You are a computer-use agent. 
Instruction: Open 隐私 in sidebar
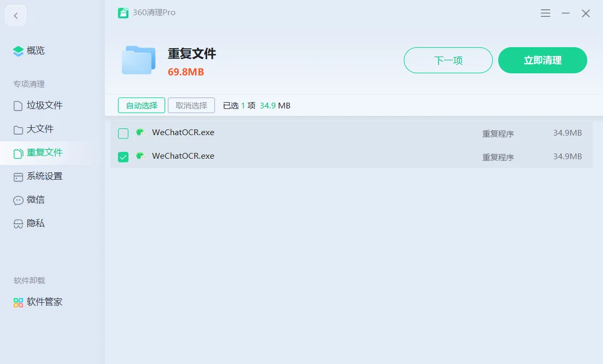[29, 224]
